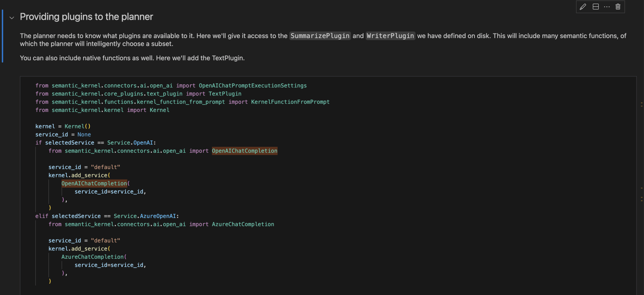Click the Split Cell icon
Viewport: 644px width, 295px height.
coord(595,7)
